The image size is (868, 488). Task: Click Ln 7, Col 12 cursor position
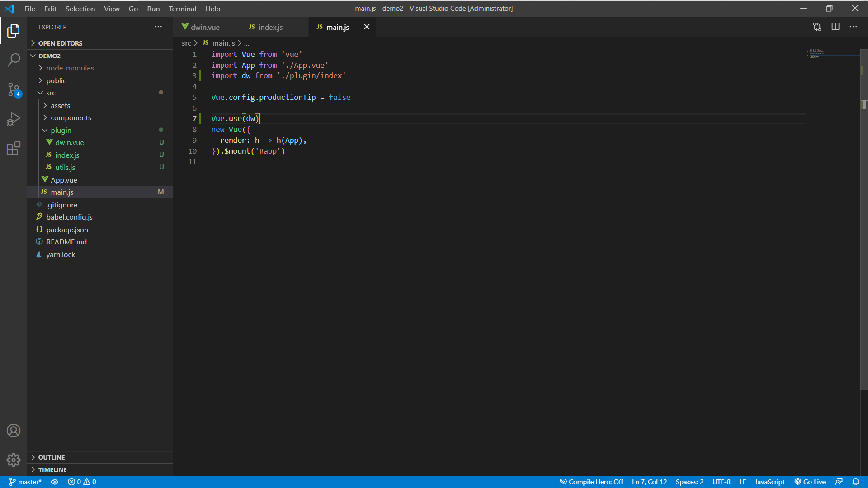click(649, 482)
